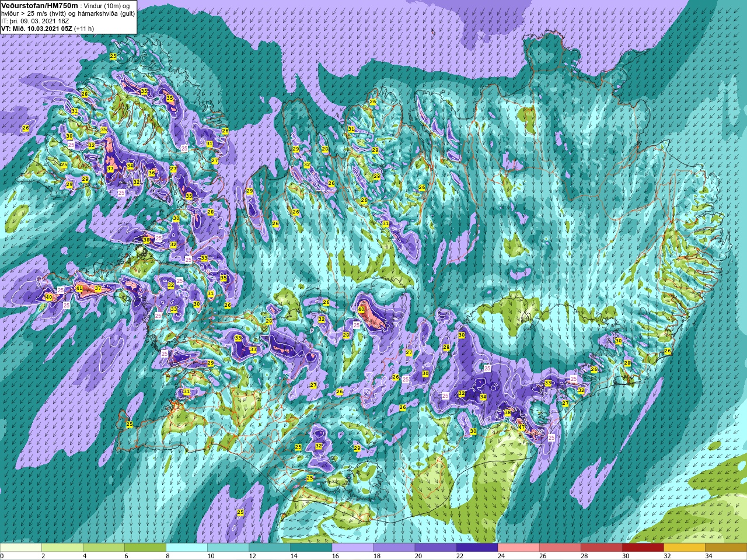The width and height of the screenshot is (747, 560).
Task: Select the lightest cyan 8–10 legend swatch
Action: pyautogui.click(x=187, y=548)
